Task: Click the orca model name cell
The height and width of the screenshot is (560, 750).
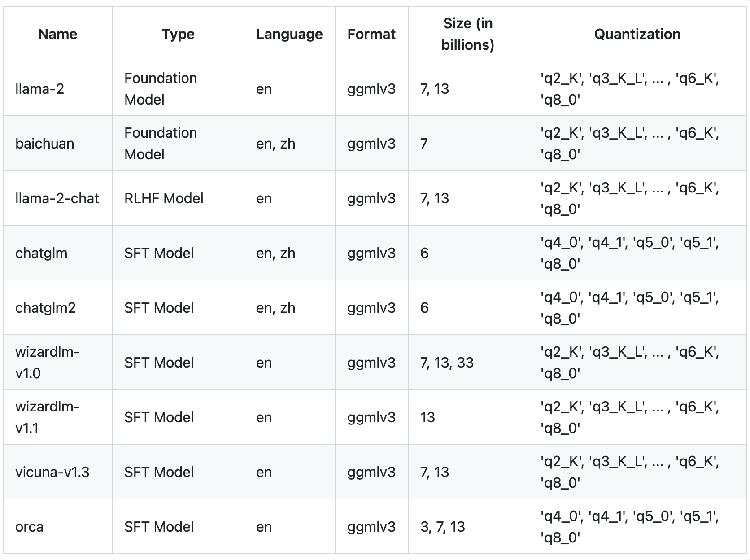Action: [x=30, y=527]
